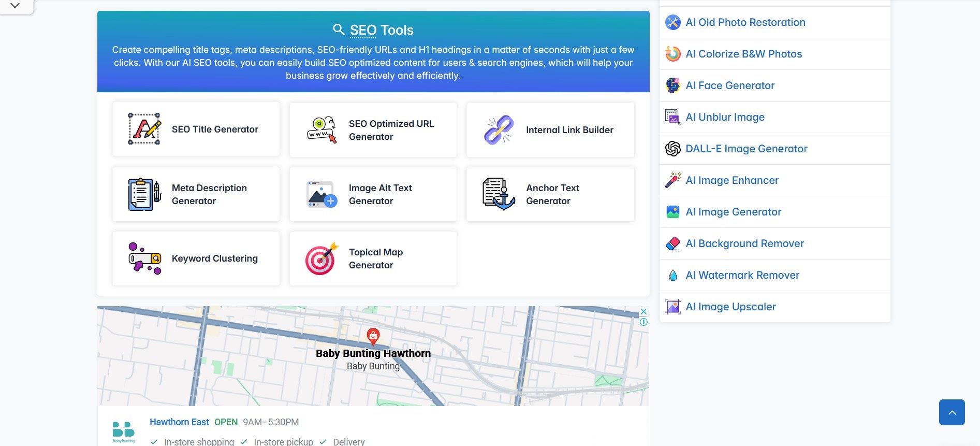Screen dimensions: 980x446
Task: Click the Internal Link Builder chain icon
Action: (x=499, y=130)
